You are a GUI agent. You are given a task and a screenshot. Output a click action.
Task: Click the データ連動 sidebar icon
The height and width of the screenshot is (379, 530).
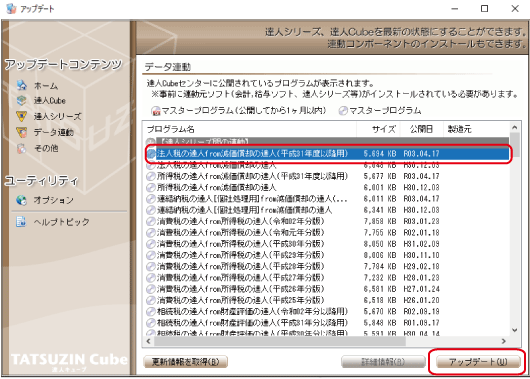(22, 132)
